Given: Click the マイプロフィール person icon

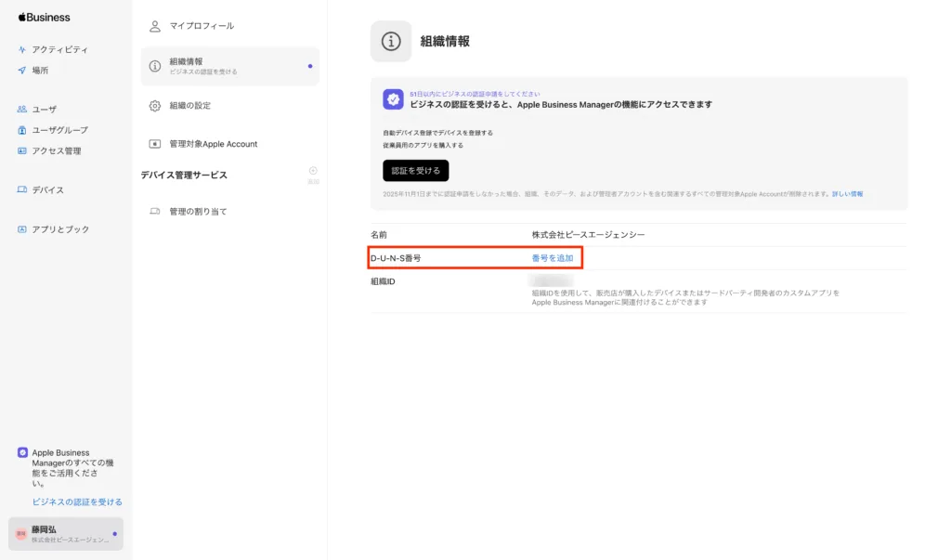Looking at the screenshot, I should coord(155,26).
